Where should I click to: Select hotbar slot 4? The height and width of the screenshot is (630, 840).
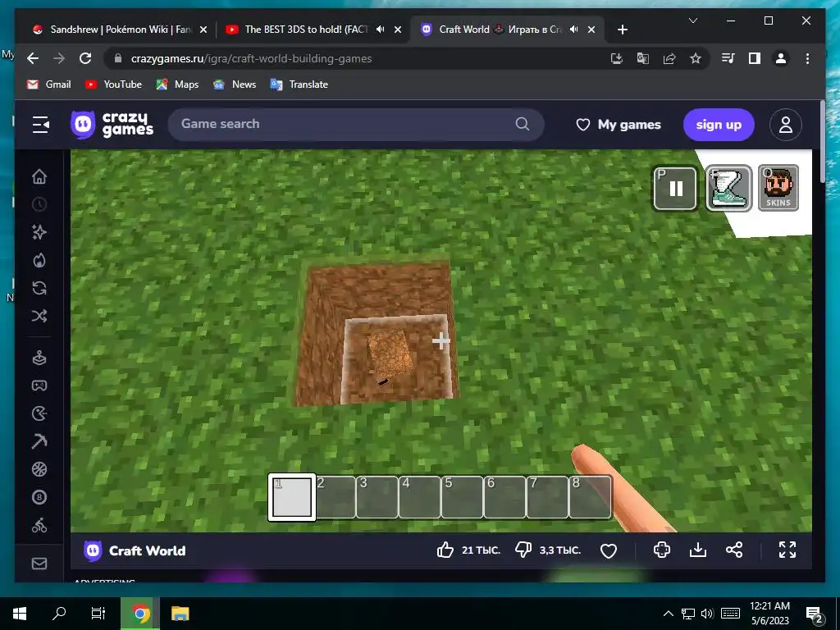click(420, 497)
